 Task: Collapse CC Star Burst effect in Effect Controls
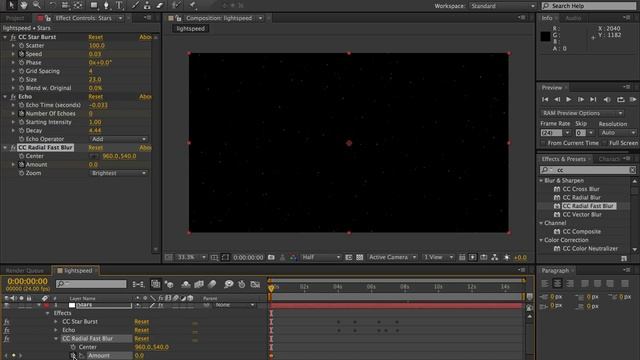(5, 37)
